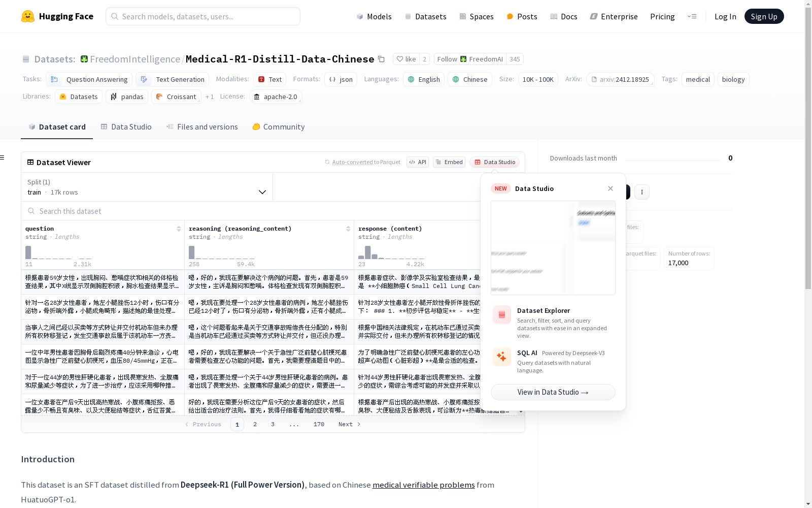812x508 pixels.
Task: Click the Sign Up button
Action: point(764,16)
